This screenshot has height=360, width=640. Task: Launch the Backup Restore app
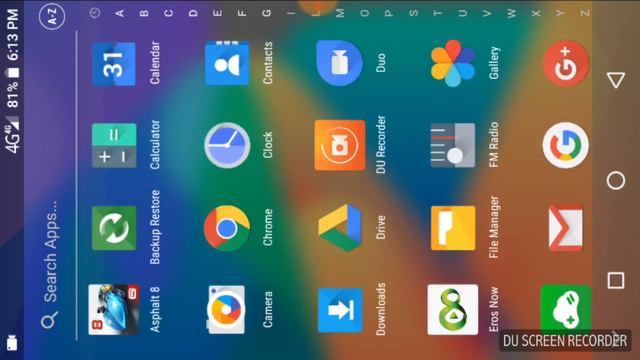pyautogui.click(x=114, y=228)
